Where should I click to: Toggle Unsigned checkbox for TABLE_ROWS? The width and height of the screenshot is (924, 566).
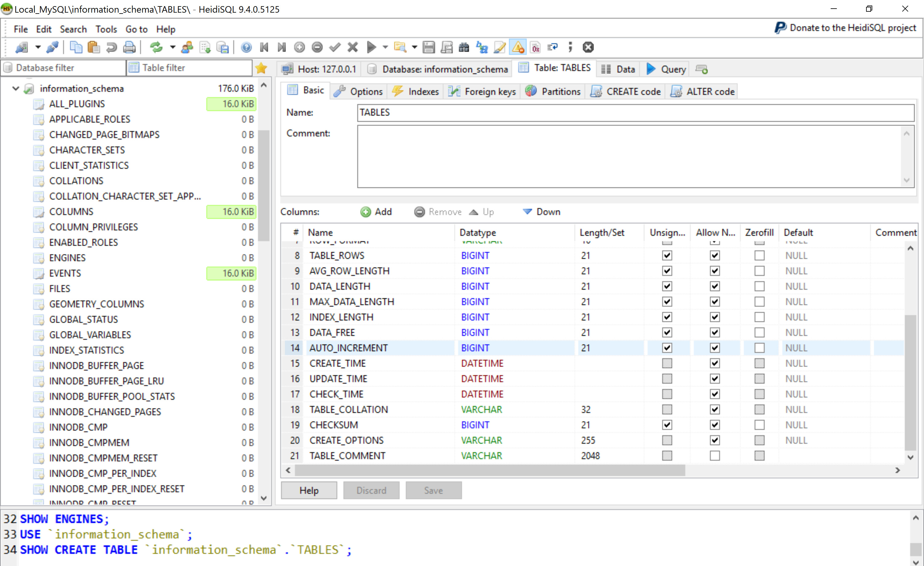pos(667,256)
